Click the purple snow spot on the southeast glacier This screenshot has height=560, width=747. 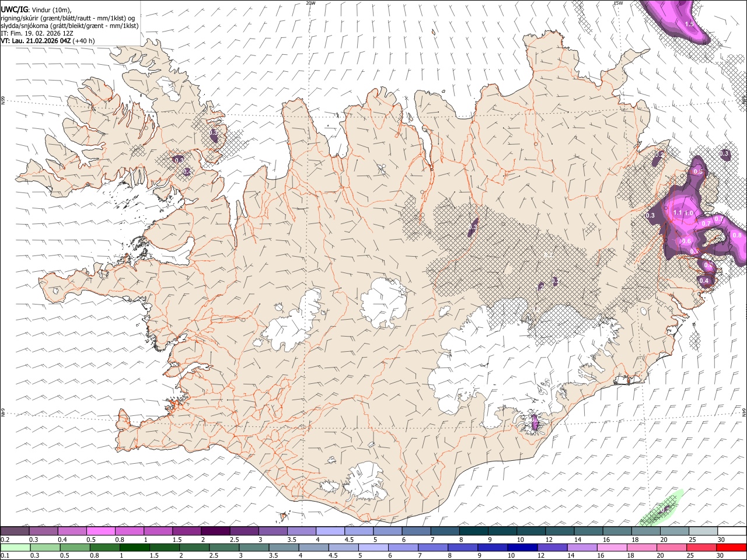535,421
